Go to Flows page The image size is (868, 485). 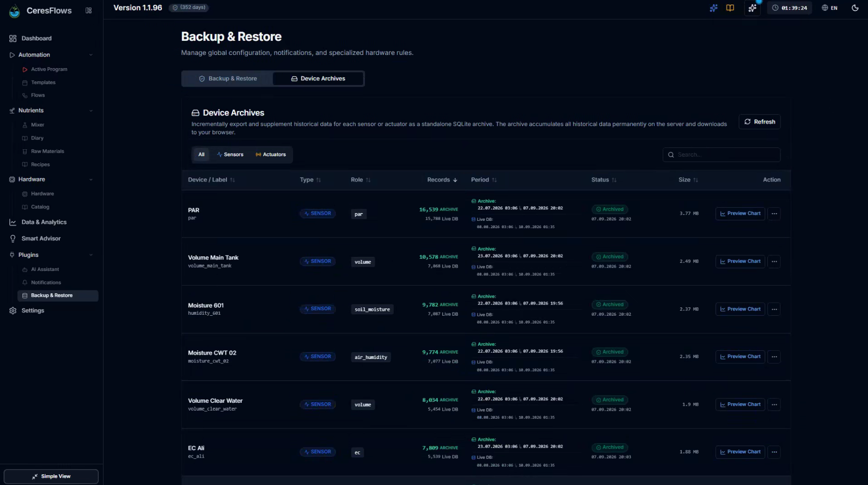tap(38, 95)
